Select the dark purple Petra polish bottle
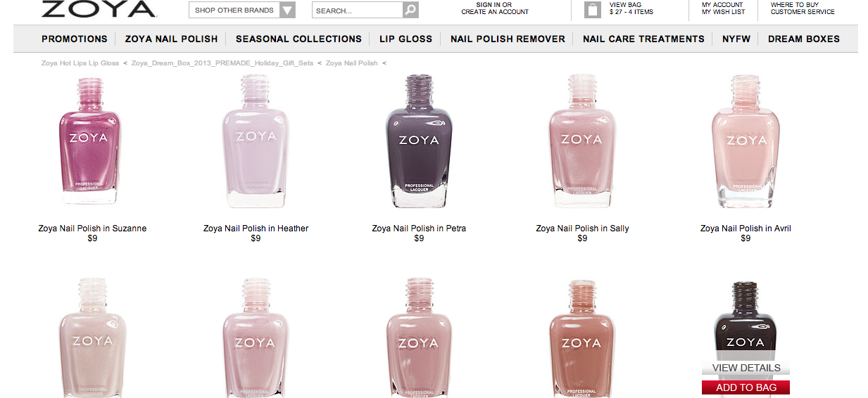 pos(419,141)
